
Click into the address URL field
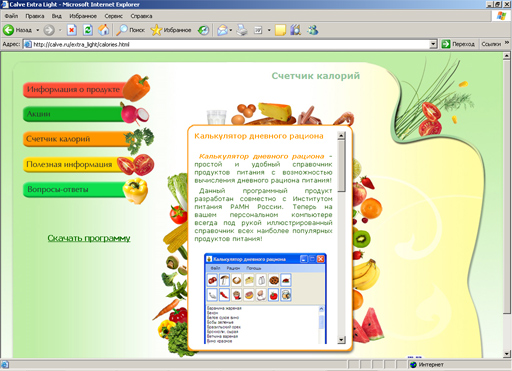click(x=230, y=44)
